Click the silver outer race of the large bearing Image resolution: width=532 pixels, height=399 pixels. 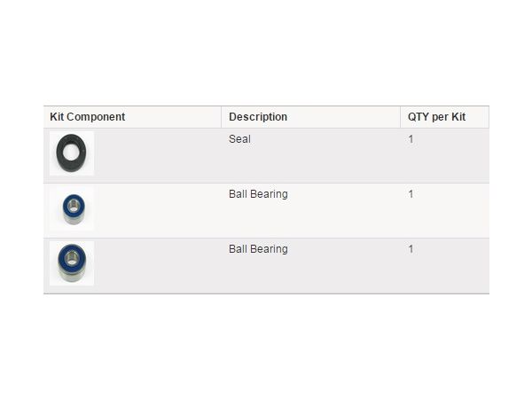[72, 276]
